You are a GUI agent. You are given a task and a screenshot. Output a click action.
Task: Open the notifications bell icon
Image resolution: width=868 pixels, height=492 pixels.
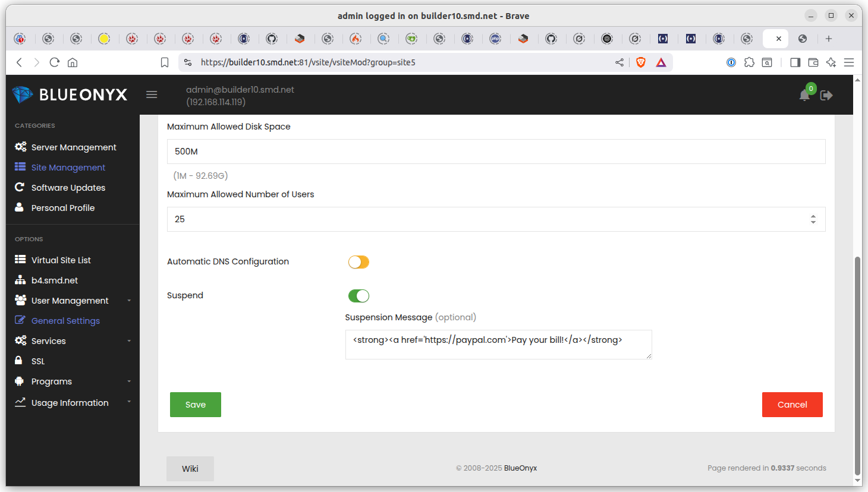804,95
